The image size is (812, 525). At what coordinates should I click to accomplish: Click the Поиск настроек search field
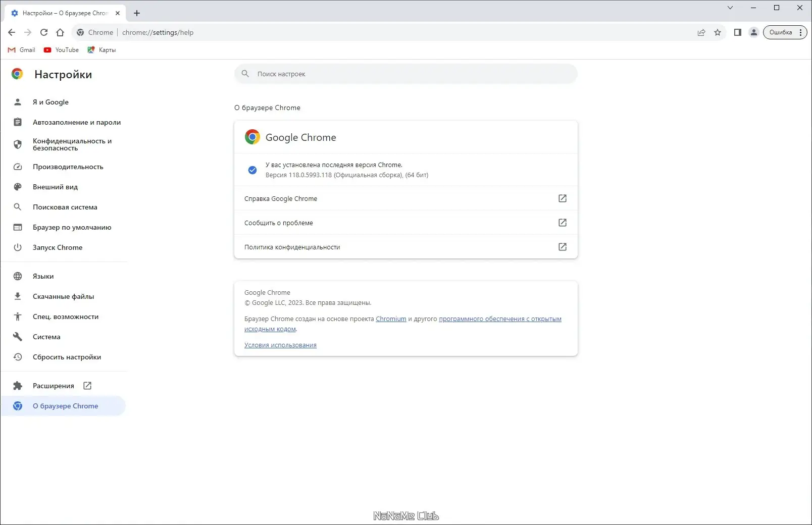405,74
